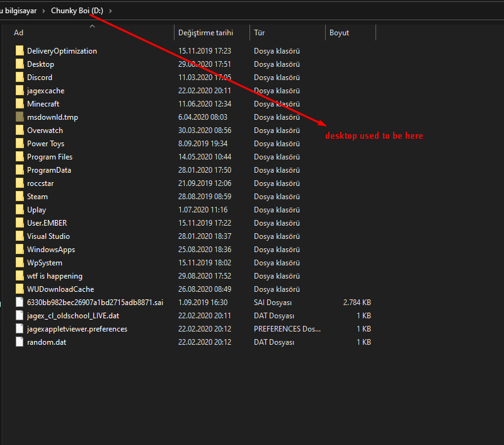
Task: Click the Overwatch folder icon
Action: pos(20,130)
